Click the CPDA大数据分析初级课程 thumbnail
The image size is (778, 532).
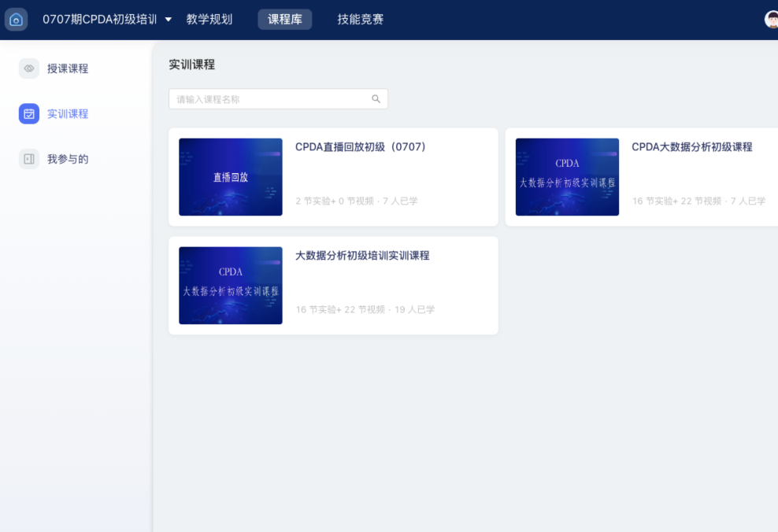point(567,177)
